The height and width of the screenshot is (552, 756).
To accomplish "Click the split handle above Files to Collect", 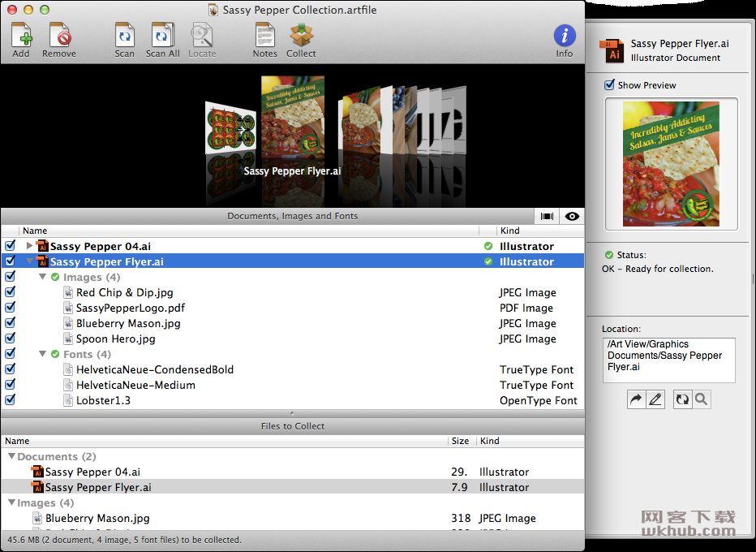I will [292, 413].
